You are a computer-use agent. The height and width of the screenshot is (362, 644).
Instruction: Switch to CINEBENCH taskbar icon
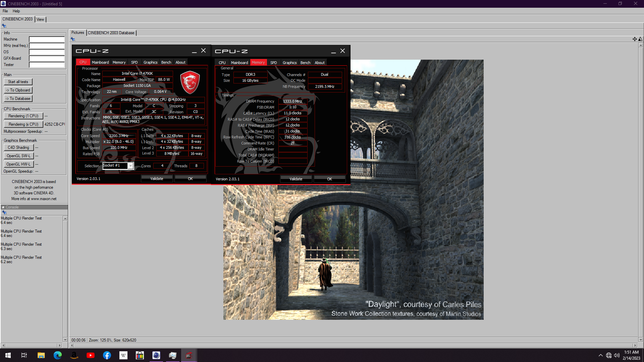pos(156,355)
